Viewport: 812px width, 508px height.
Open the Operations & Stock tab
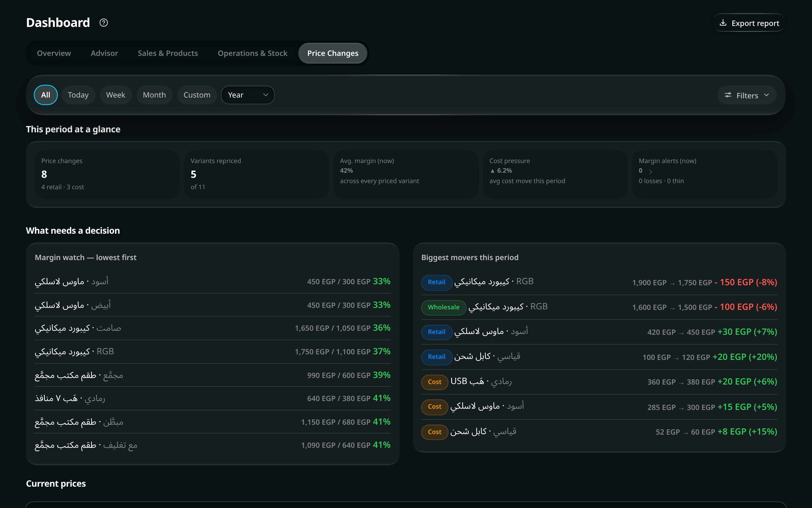pyautogui.click(x=252, y=53)
